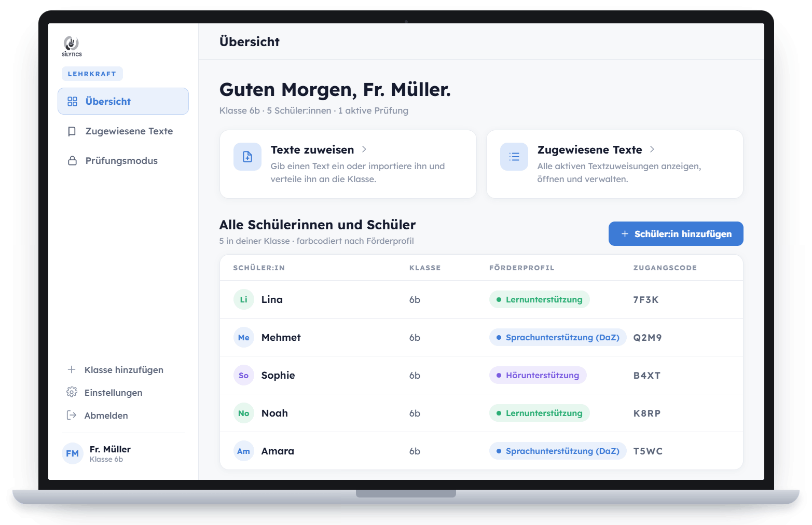Click the Klasse 6b label under Fr. Müller
Screen dimensions: 812x525
tap(106, 459)
